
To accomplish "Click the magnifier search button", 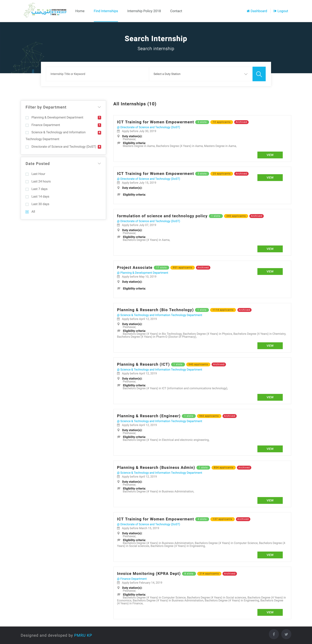I will pyautogui.click(x=259, y=74).
